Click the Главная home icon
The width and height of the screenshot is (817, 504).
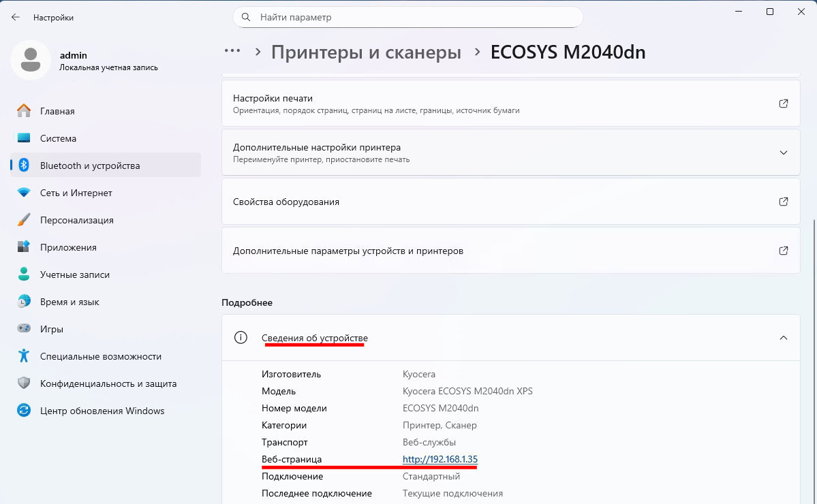click(24, 111)
